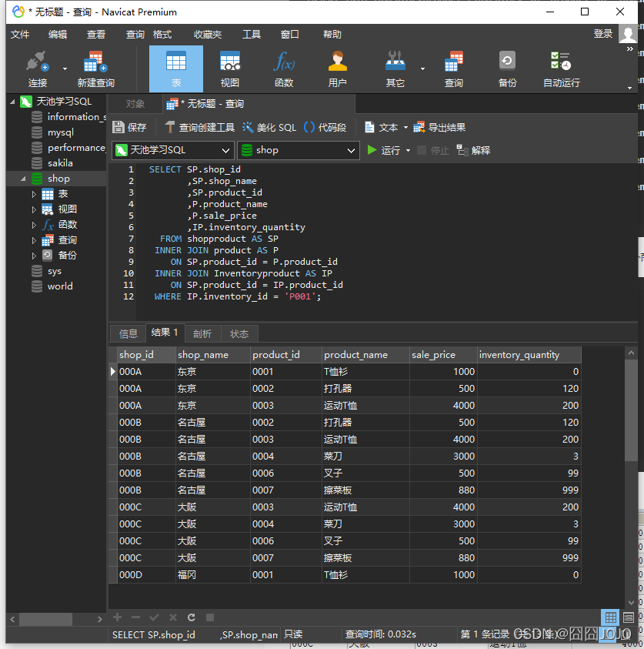Click the 保存 (Save) button
Image resolution: width=644 pixels, height=649 pixels.
[130, 128]
